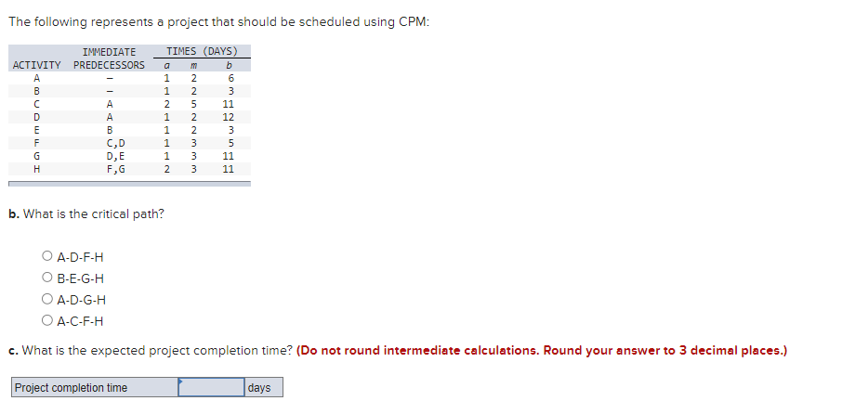This screenshot has height=401, width=868.
Task: Click the horizontal scrollbar beneath the activity table
Action: (129, 184)
